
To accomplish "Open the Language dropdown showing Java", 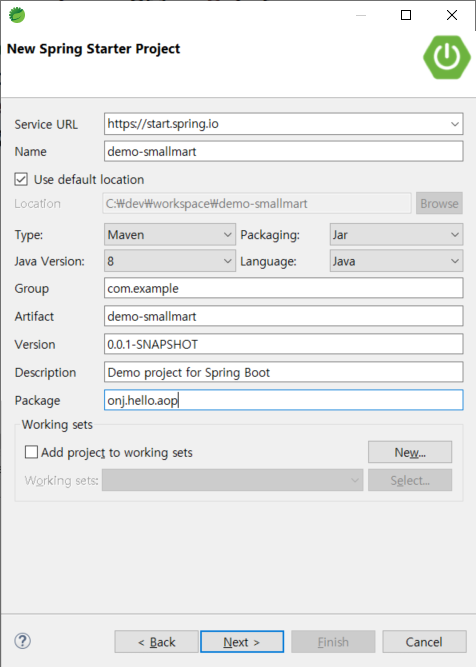I will [x=396, y=261].
